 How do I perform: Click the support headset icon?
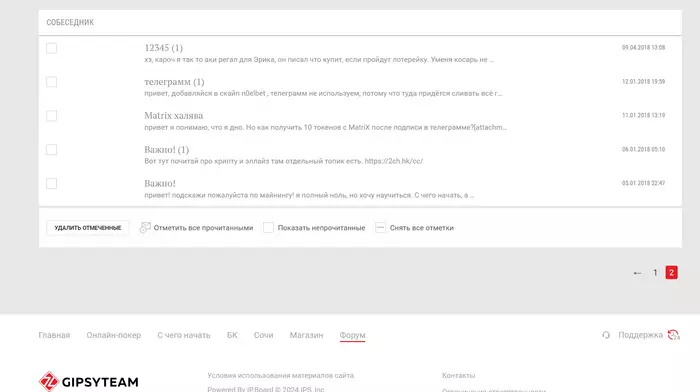pyautogui.click(x=606, y=335)
